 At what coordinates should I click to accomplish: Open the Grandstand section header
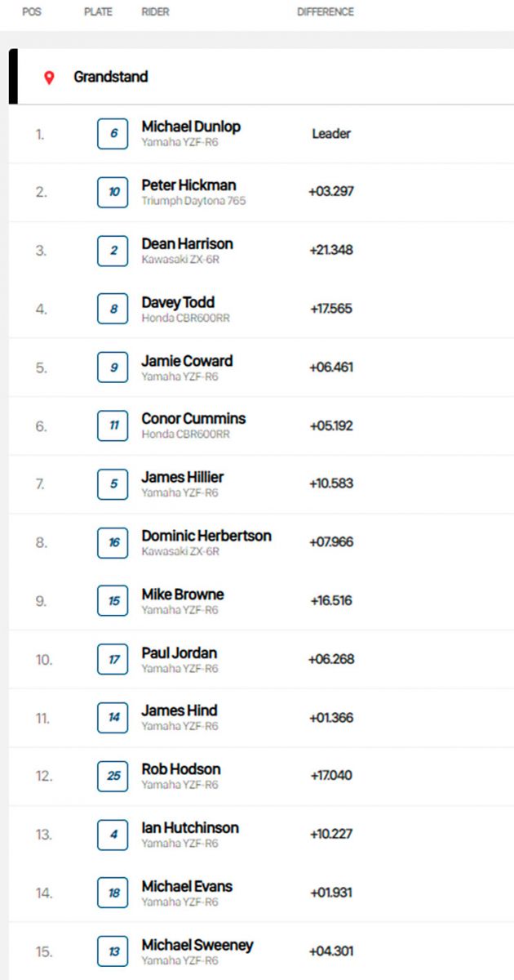tap(262, 77)
